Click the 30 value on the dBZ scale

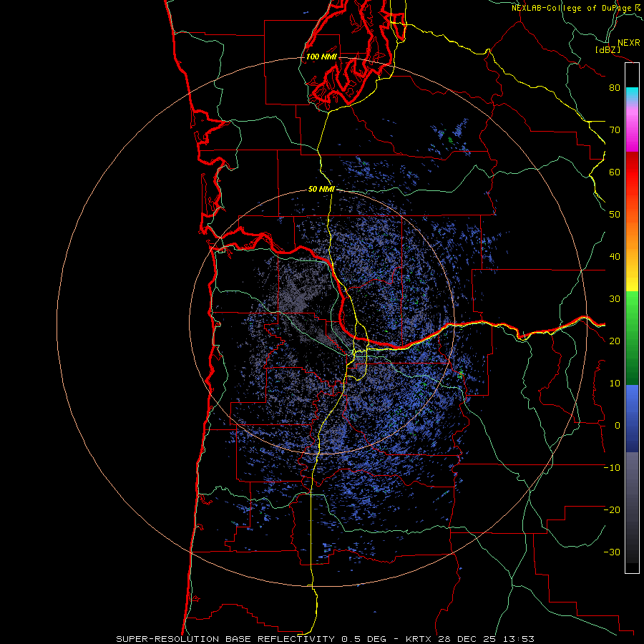click(x=615, y=298)
